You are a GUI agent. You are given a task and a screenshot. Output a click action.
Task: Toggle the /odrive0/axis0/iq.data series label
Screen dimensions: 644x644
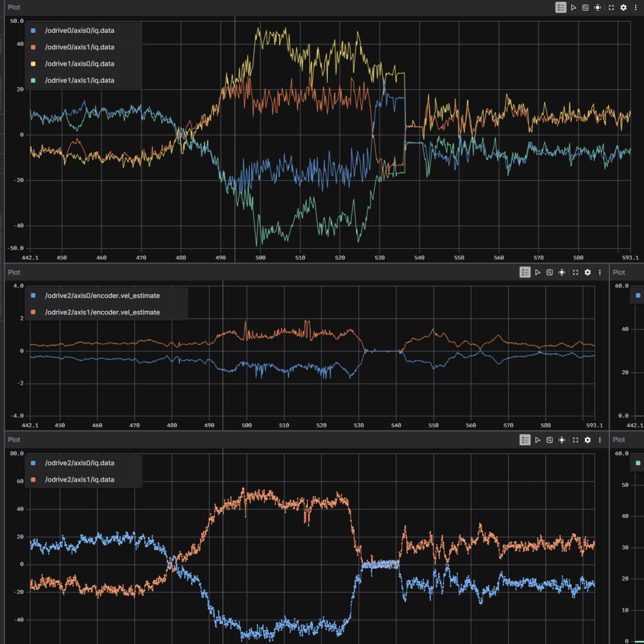coord(80,31)
